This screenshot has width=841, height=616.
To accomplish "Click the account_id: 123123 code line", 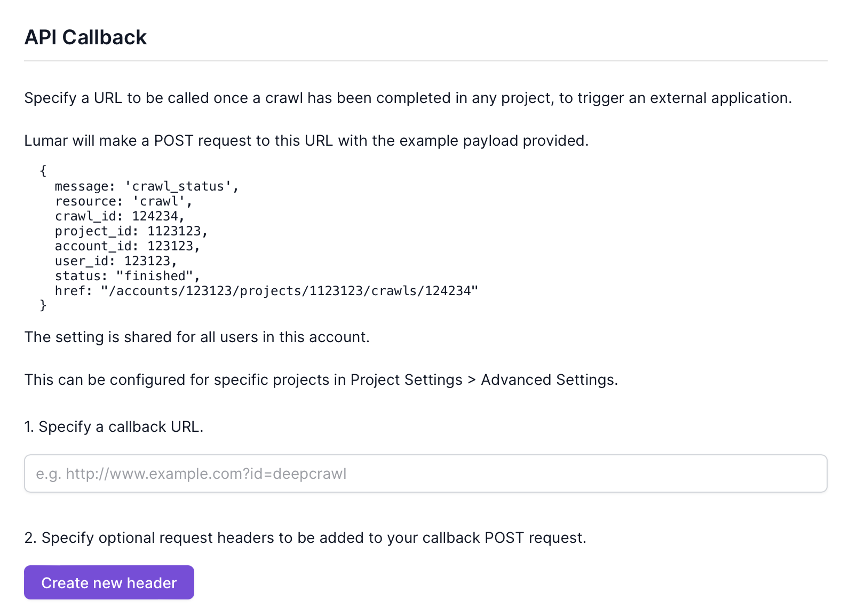I will (x=128, y=246).
